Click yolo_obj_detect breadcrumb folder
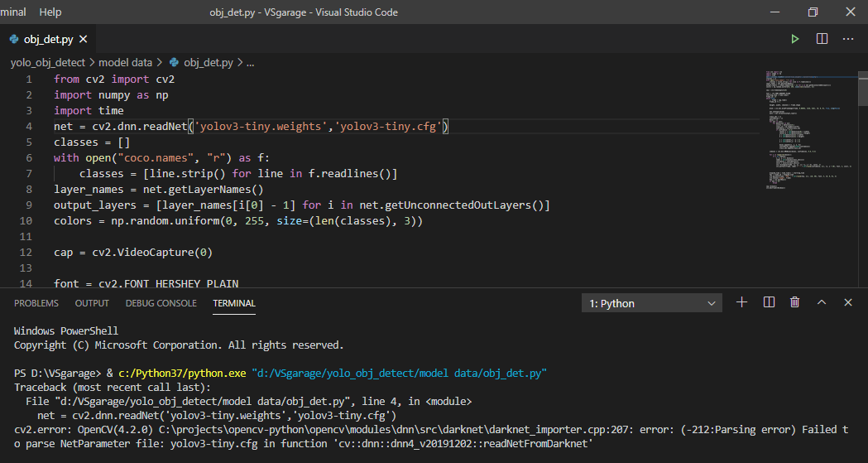Viewport: 868px width, 463px height. pos(48,63)
